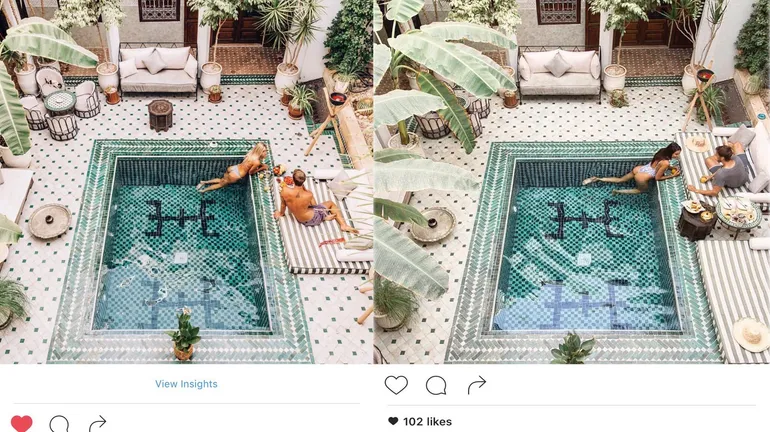
Task: Tap the flowering potted plant below left pool
Action: pos(184,334)
